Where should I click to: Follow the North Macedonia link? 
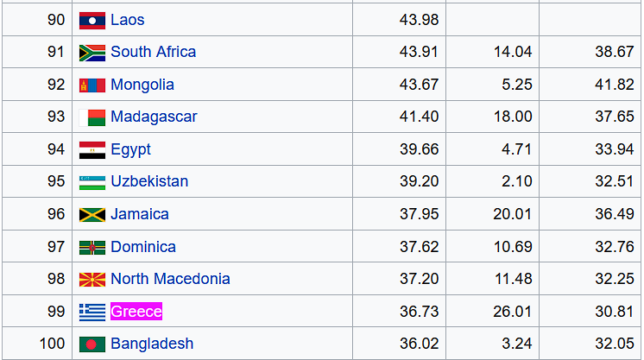tap(170, 279)
